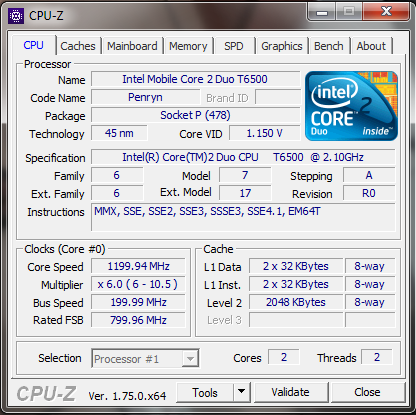Screen dimensions: 416x415
Task: Click the processor Name field
Action: 195,79
